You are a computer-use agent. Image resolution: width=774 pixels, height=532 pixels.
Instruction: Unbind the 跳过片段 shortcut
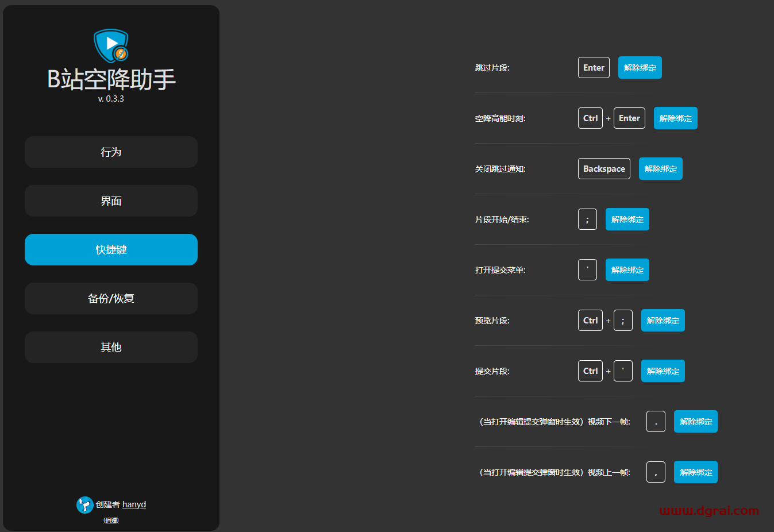pos(640,68)
